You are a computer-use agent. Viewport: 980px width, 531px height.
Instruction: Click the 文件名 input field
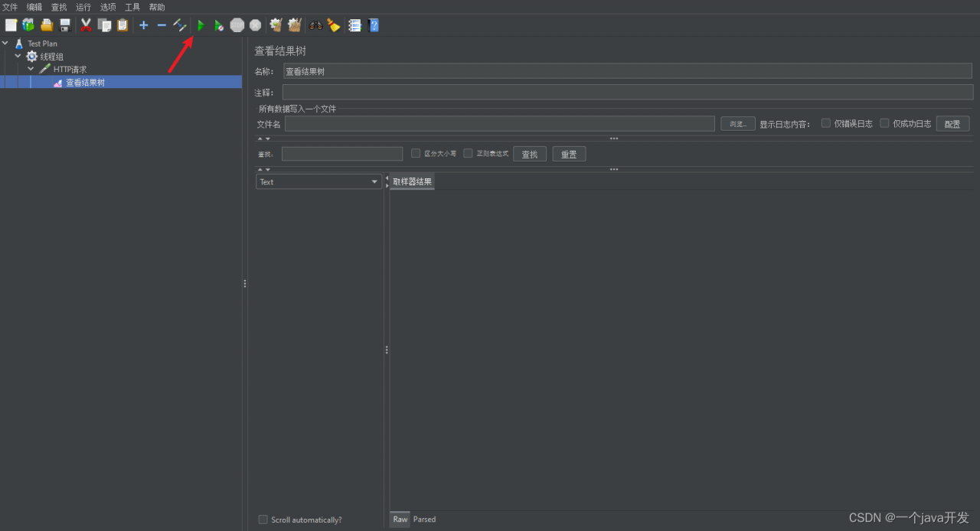(x=499, y=124)
